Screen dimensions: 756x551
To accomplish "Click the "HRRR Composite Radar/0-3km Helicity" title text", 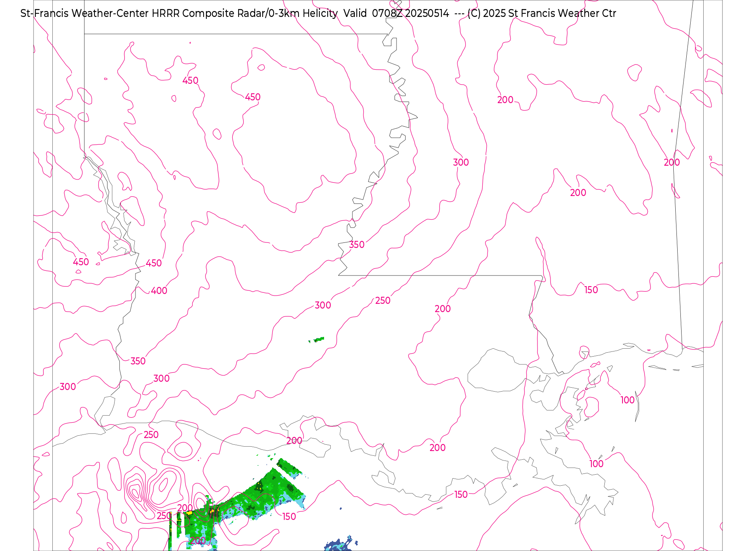I will (x=245, y=13).
